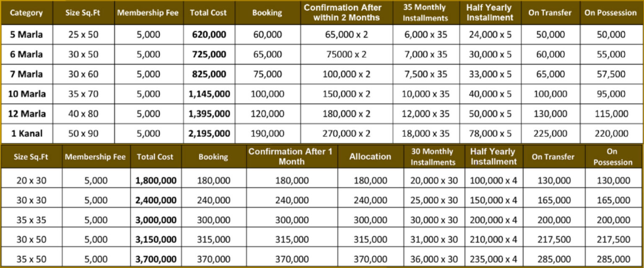Viewport: 644px width, 268px height.
Task: Click the 30 Monthly Installments header
Action: pos(433,157)
